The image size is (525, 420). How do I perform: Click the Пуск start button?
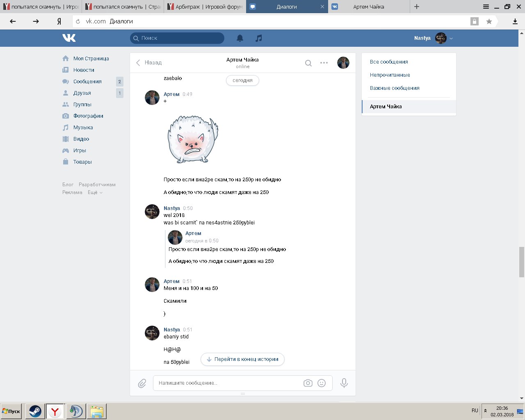[x=11, y=411]
